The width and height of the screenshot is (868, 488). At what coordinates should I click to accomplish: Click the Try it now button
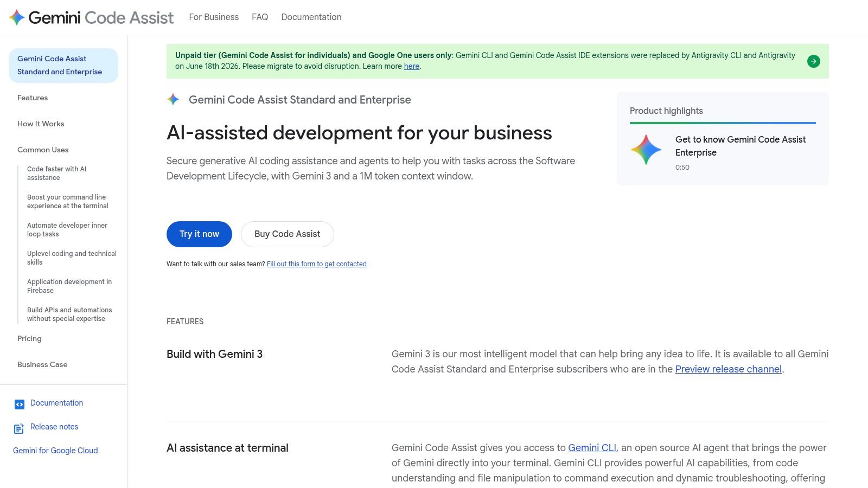(x=199, y=234)
